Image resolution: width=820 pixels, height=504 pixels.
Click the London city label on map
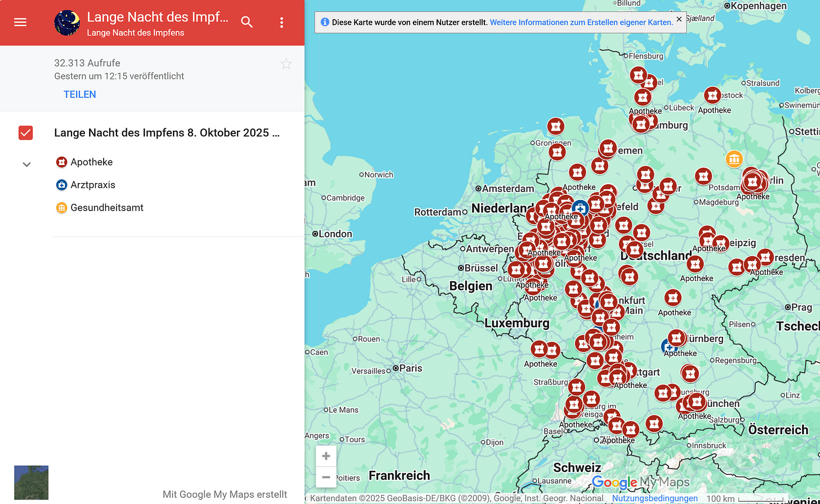pos(336,234)
